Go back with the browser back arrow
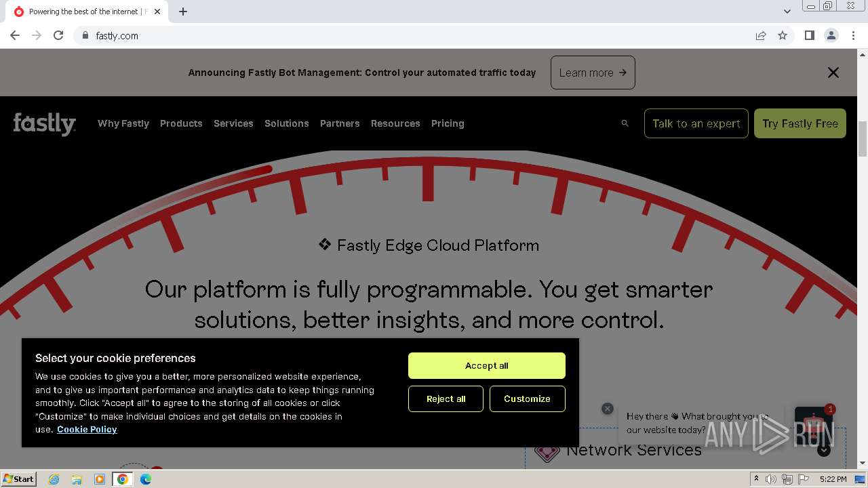This screenshot has height=488, width=868. click(x=15, y=35)
